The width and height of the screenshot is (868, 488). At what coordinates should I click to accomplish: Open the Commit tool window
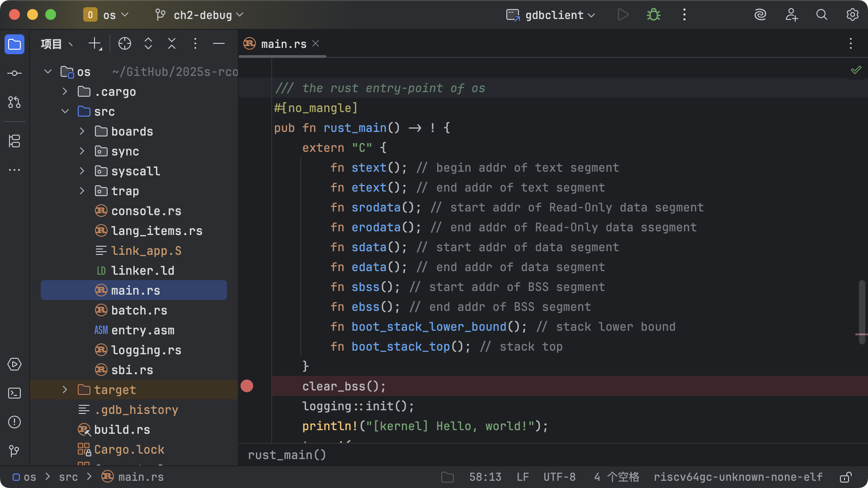(x=14, y=73)
